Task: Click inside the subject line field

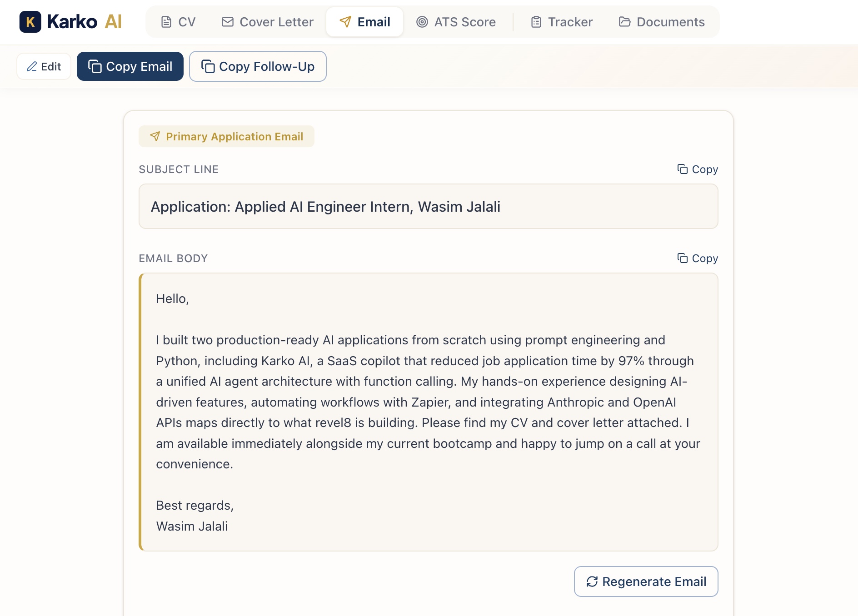Action: 428,206
